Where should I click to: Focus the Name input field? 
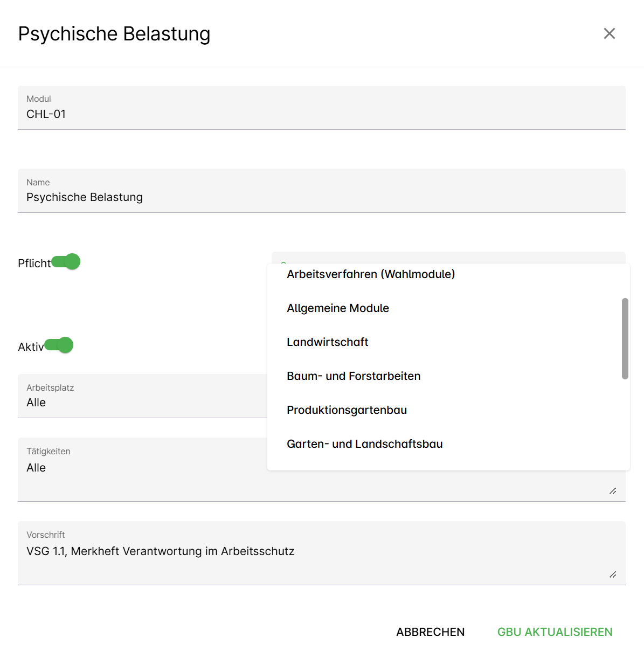pos(321,197)
